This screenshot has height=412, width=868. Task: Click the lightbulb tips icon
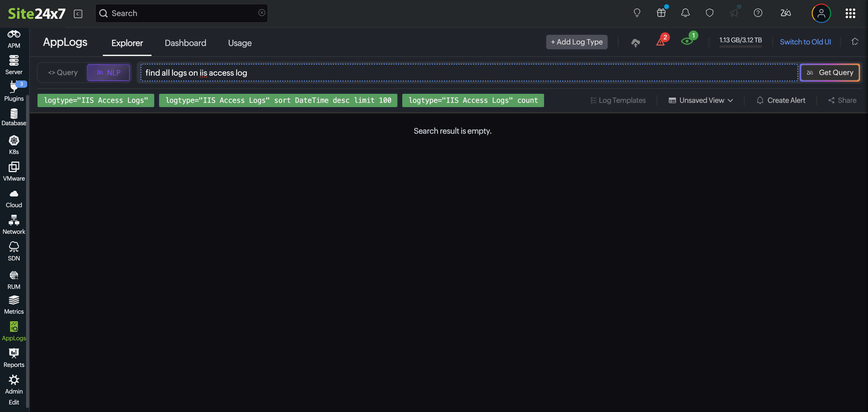click(x=637, y=13)
